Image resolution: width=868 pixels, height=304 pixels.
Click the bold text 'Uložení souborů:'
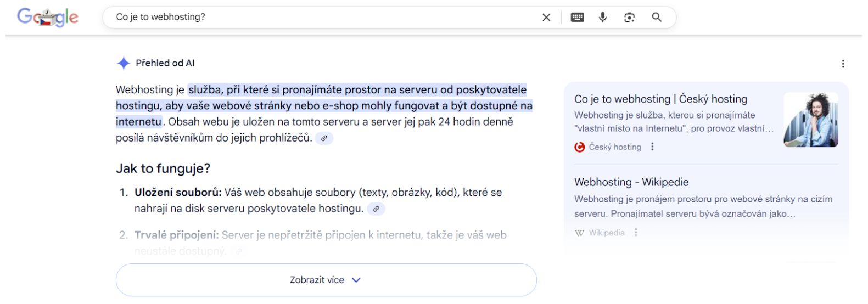click(x=178, y=193)
